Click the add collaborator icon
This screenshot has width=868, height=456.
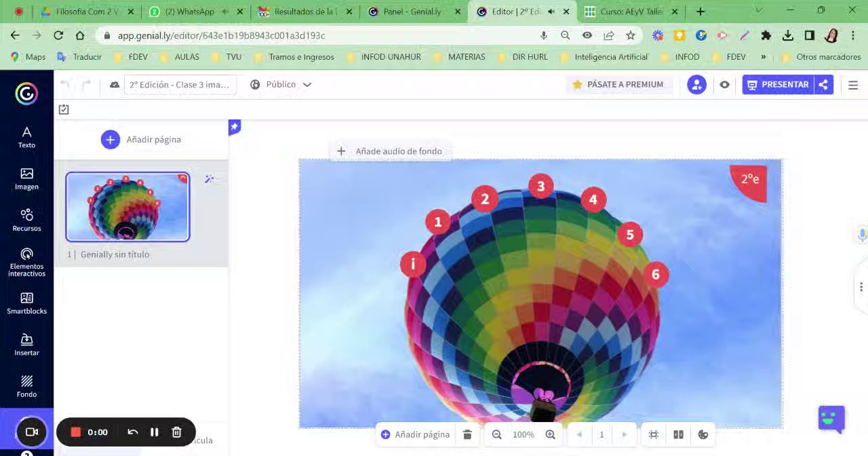tap(696, 85)
